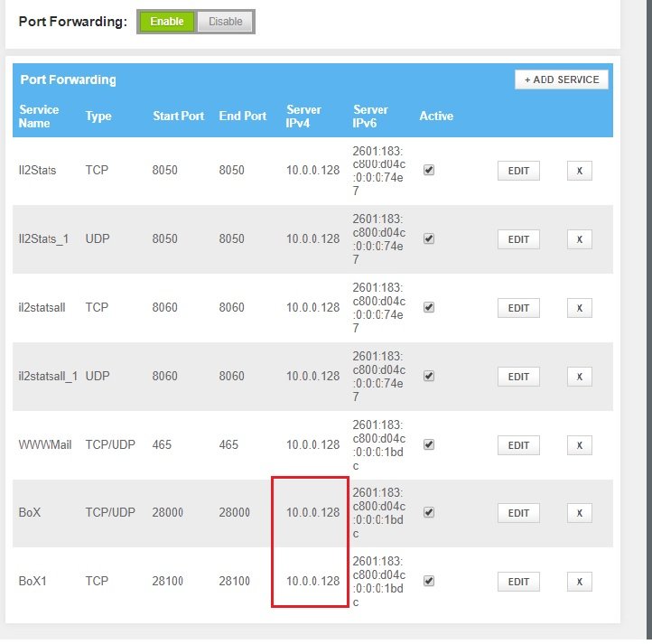Click end port 28100 in BoX1 row

[235, 581]
